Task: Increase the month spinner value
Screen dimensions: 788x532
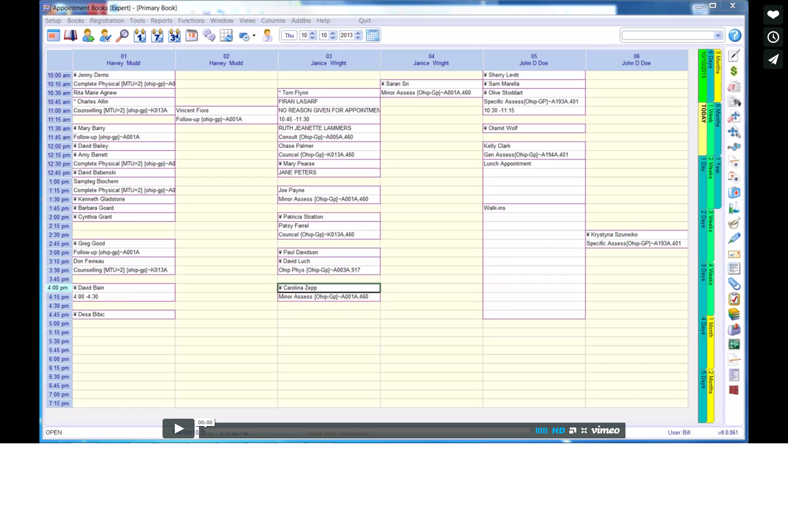Action: point(313,33)
